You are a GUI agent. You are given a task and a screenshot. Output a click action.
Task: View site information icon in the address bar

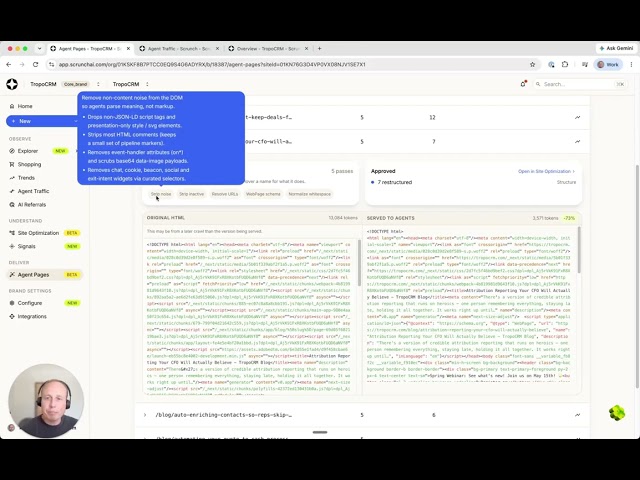pos(51,64)
